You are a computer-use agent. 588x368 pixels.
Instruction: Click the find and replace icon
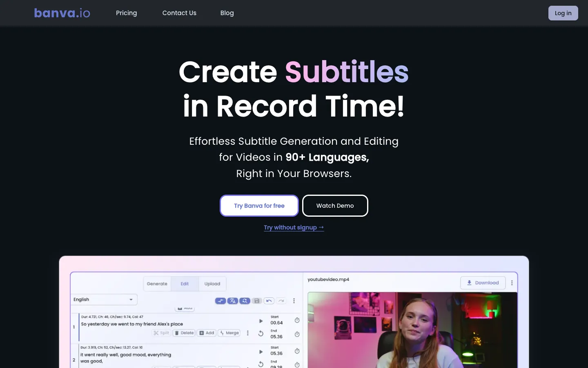click(x=245, y=301)
